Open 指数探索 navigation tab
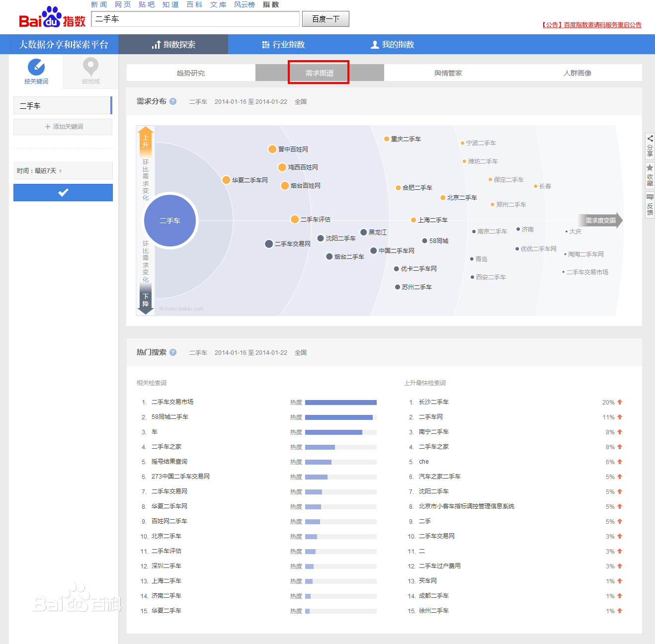This screenshot has height=644, width=655. (x=173, y=44)
